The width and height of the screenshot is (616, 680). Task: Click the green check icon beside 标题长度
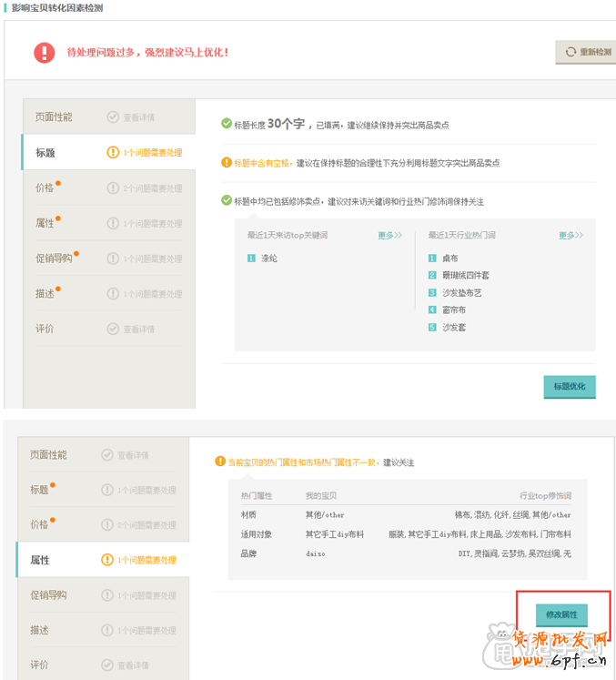227,124
